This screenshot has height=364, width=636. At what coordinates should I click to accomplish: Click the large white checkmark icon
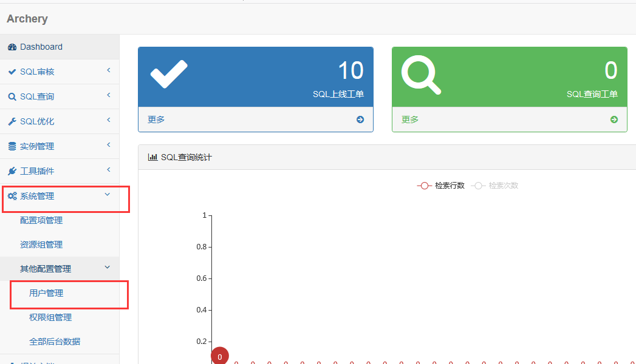point(169,74)
